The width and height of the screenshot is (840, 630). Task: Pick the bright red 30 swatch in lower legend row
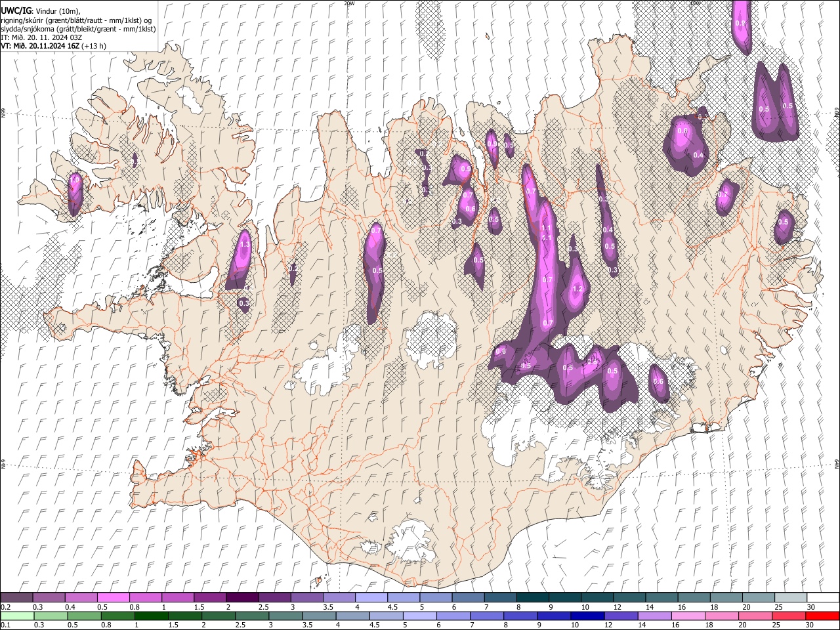point(823,616)
